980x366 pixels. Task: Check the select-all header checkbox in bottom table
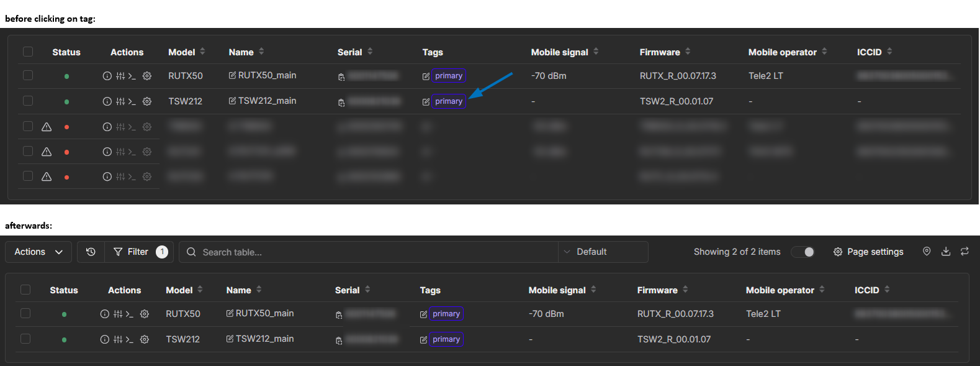[25, 290]
